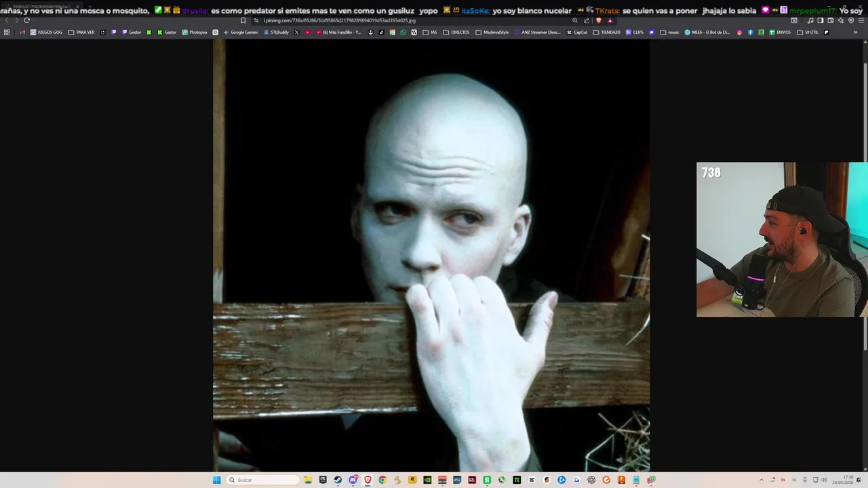Go forward using the browser forward arrow
This screenshot has height=488, width=868.
click(x=16, y=20)
